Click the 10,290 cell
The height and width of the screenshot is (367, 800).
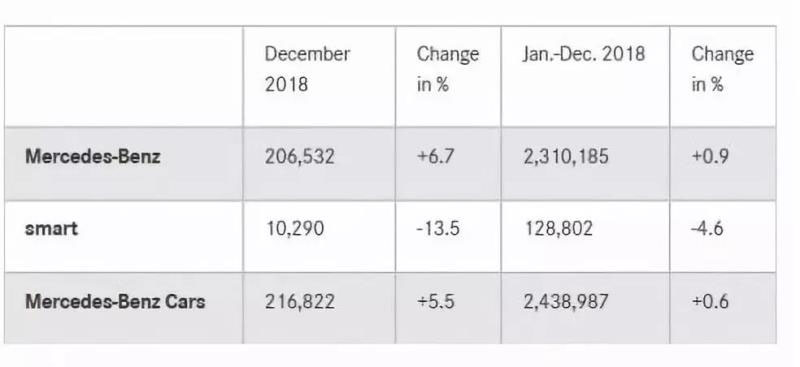coord(294,228)
